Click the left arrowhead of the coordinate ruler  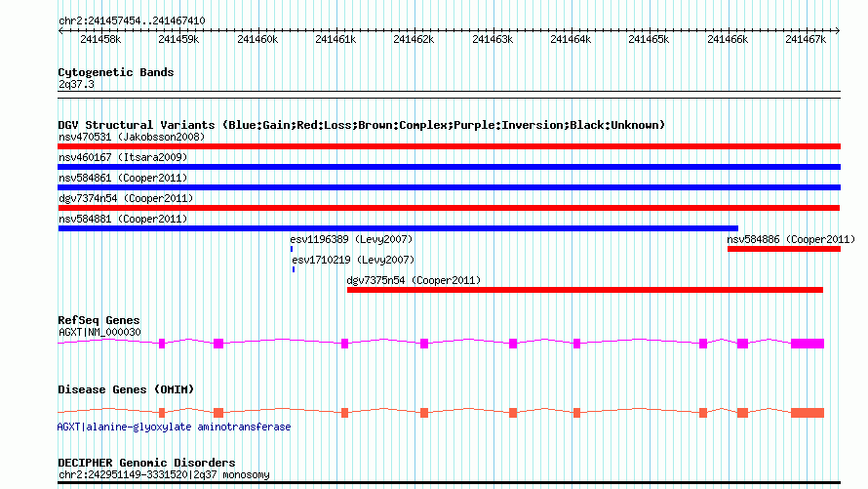click(60, 30)
